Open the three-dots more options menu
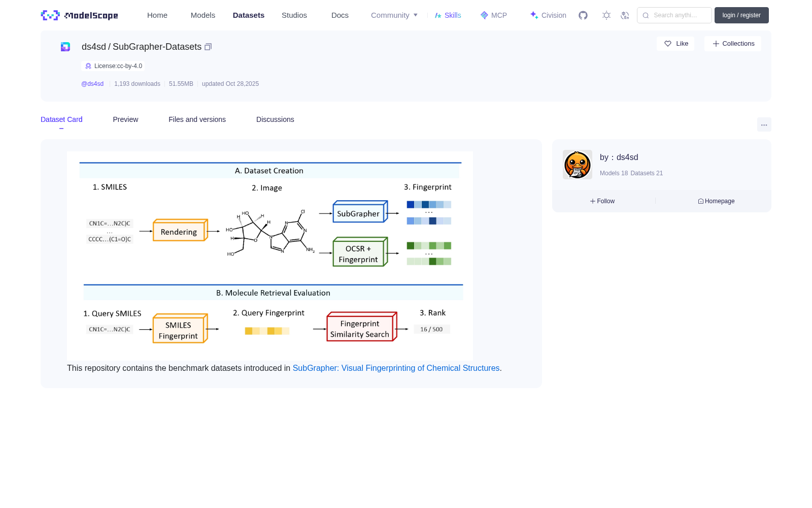Screen dimensions: 812x508 [764, 125]
